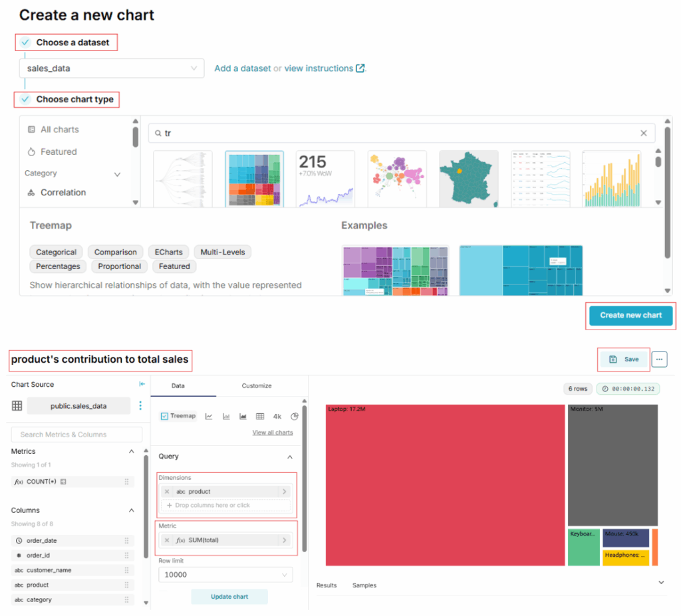The image size is (681, 616).
Task: Open the View all charts link
Action: [272, 433]
